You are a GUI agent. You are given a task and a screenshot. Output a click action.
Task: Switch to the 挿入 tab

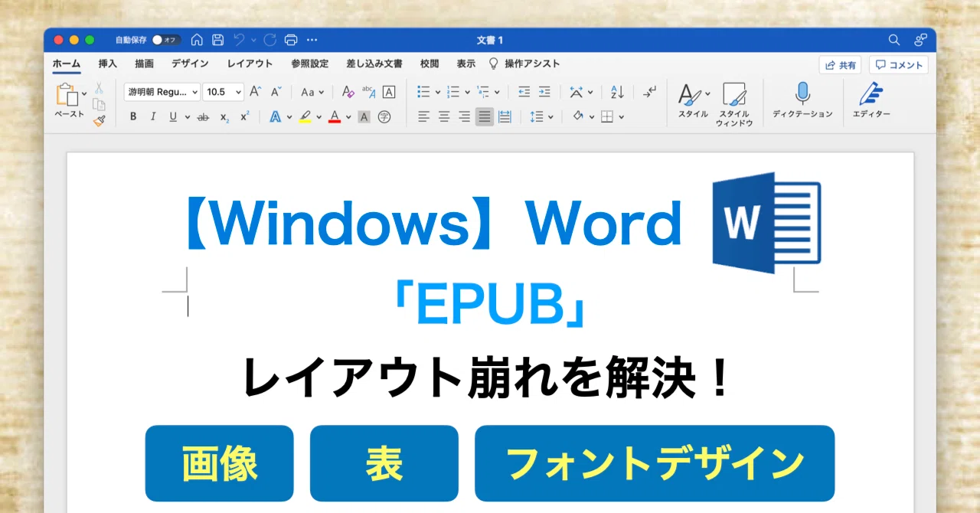[x=108, y=64]
